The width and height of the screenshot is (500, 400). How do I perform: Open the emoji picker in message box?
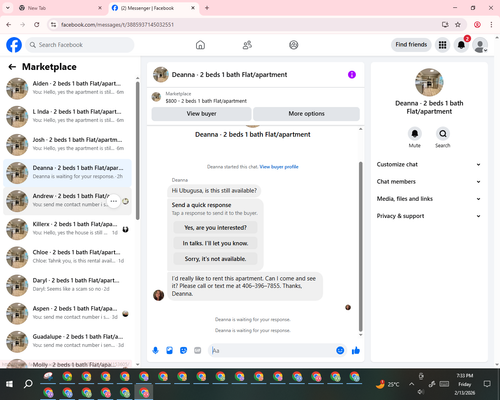[340, 350]
